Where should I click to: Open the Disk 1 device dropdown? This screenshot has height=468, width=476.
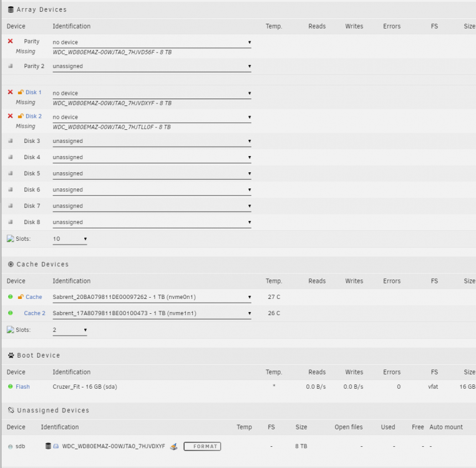pos(152,93)
